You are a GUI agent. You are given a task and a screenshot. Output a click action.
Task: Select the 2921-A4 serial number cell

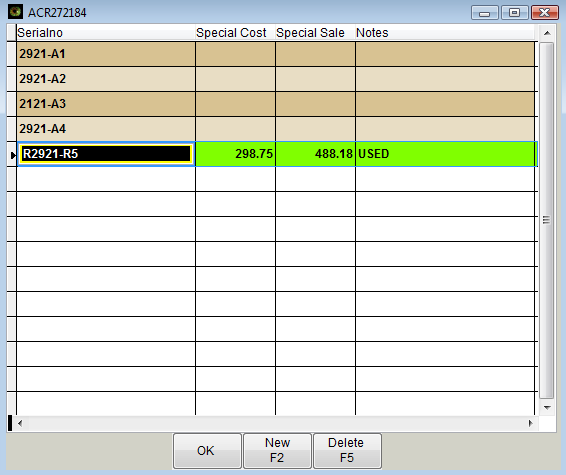[x=106, y=129]
